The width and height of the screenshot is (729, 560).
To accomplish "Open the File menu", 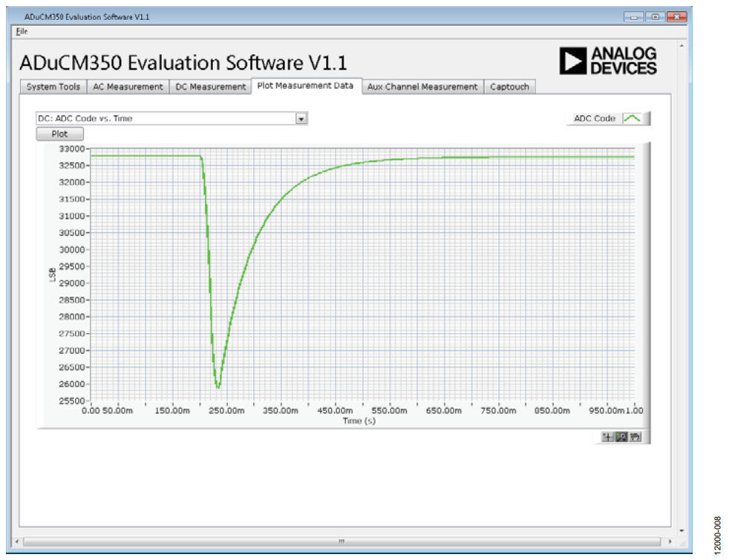I will tap(22, 31).
